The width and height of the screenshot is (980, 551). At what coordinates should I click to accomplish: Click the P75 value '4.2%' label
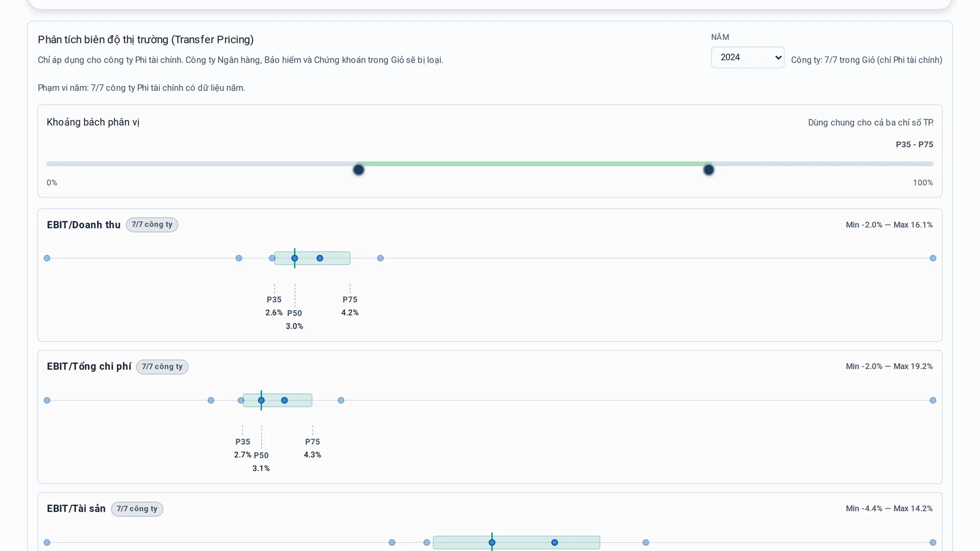pos(350,313)
